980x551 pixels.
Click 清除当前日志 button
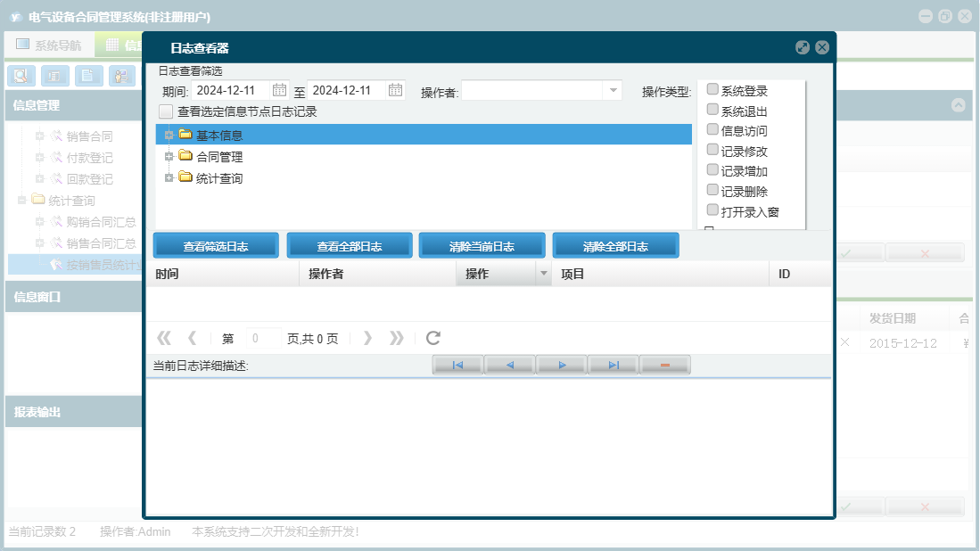coord(482,245)
